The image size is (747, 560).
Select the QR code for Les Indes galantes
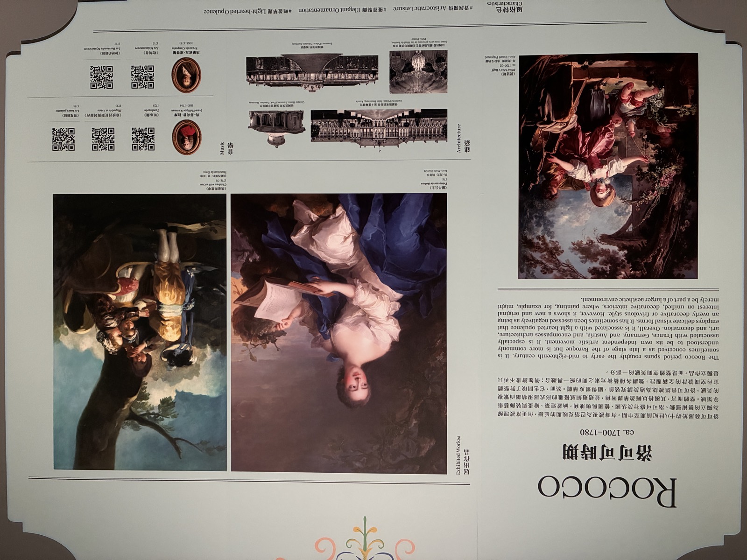[x=63, y=139]
